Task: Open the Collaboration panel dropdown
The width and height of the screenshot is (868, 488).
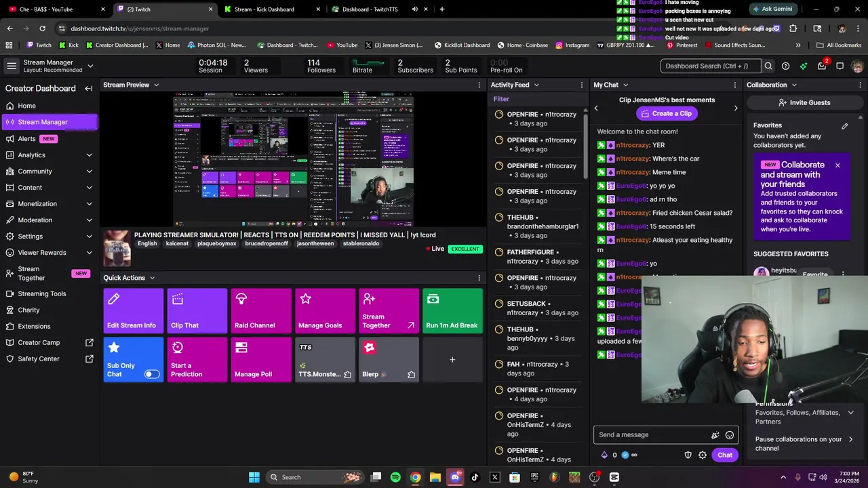Action: [x=794, y=85]
